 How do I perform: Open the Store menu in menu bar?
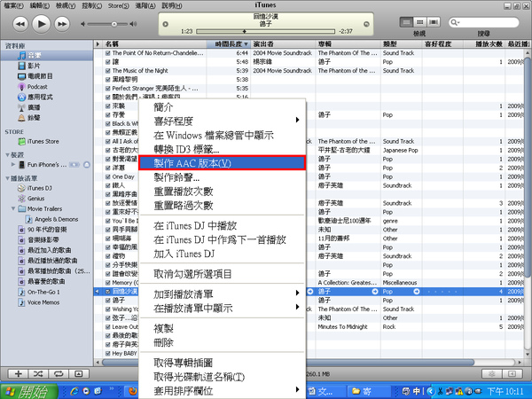[119, 6]
